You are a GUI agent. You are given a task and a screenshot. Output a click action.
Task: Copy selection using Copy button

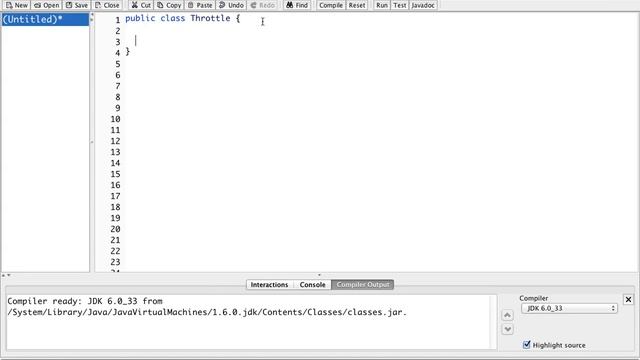coord(169,5)
